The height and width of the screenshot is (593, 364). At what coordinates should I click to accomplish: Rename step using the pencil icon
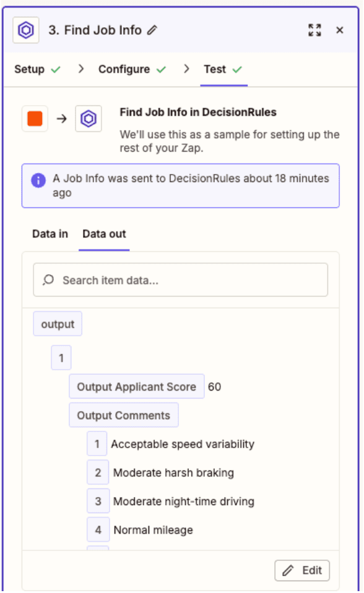click(152, 30)
